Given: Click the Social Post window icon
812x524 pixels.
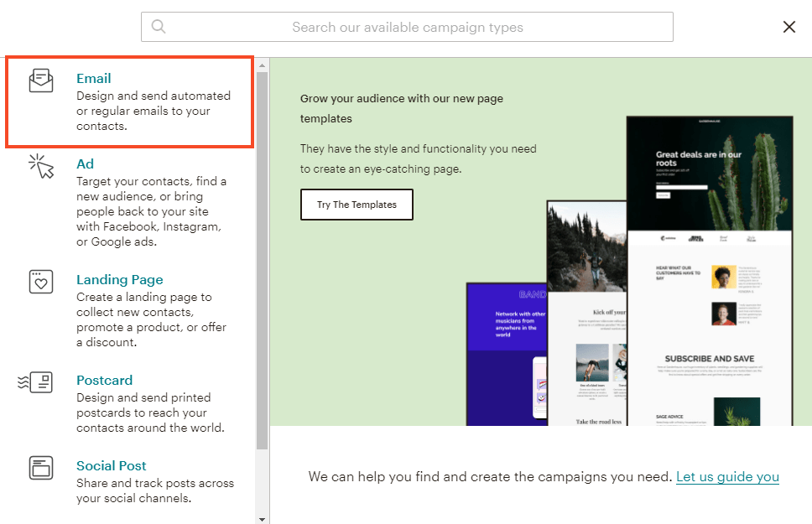Looking at the screenshot, I should point(40,467).
